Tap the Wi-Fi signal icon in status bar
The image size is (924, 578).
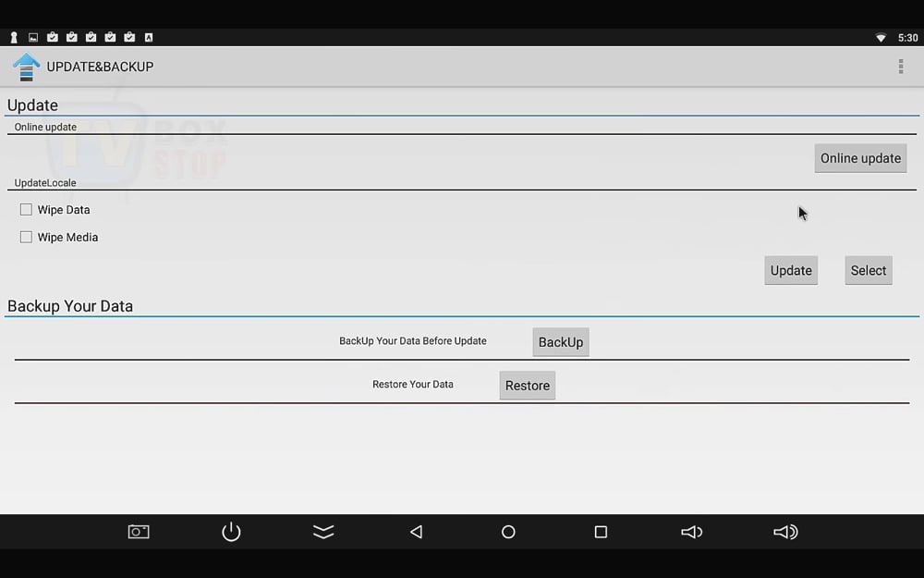point(881,38)
